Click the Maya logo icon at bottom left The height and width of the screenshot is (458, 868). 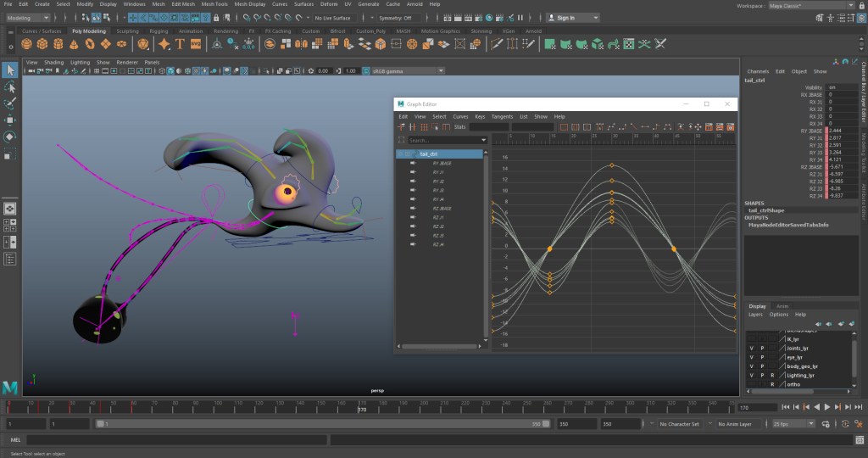click(10, 387)
